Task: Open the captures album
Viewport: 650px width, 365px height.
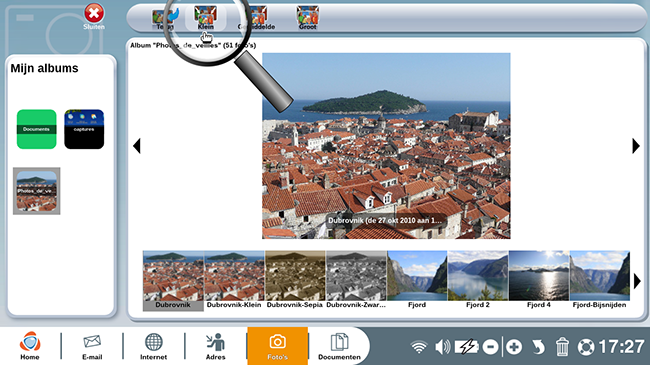Action: coord(84,129)
